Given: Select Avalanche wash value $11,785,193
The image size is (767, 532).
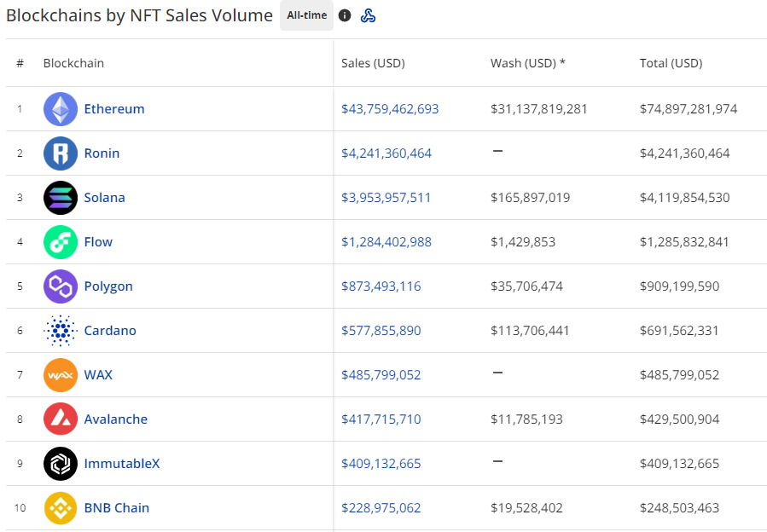Looking at the screenshot, I should [x=526, y=419].
